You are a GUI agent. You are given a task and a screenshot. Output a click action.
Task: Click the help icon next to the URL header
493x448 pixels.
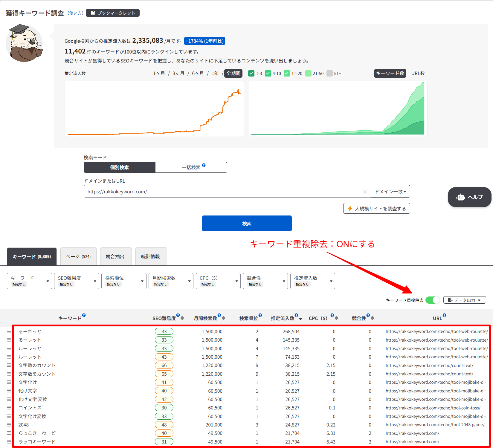coord(445,315)
